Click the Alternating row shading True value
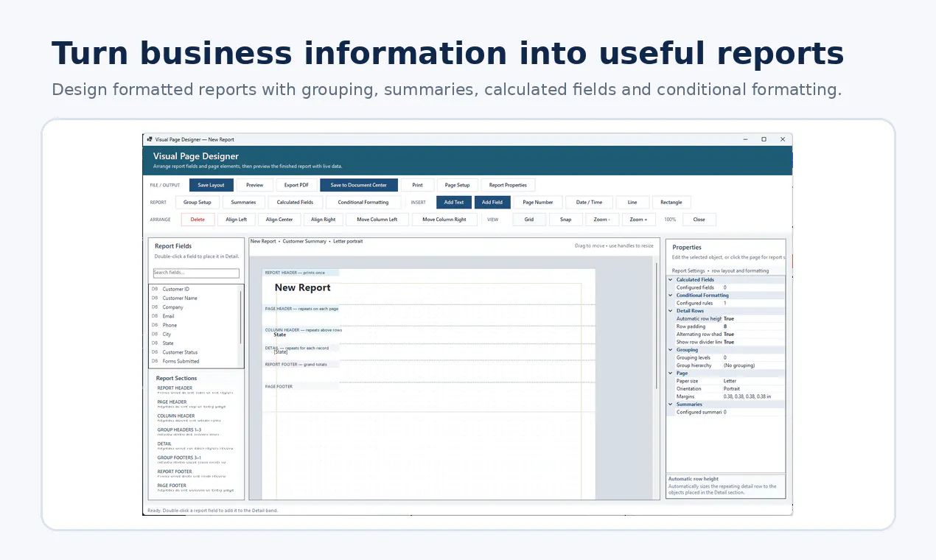This screenshot has width=936, height=560. click(728, 335)
